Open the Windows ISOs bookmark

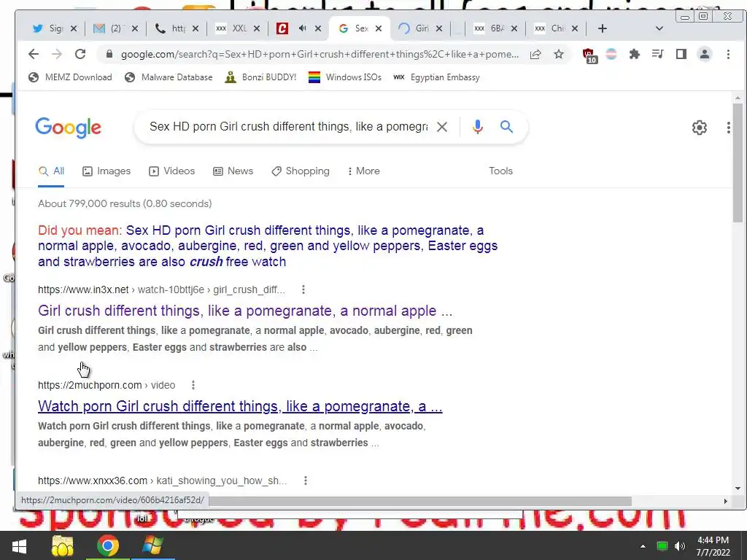click(345, 77)
